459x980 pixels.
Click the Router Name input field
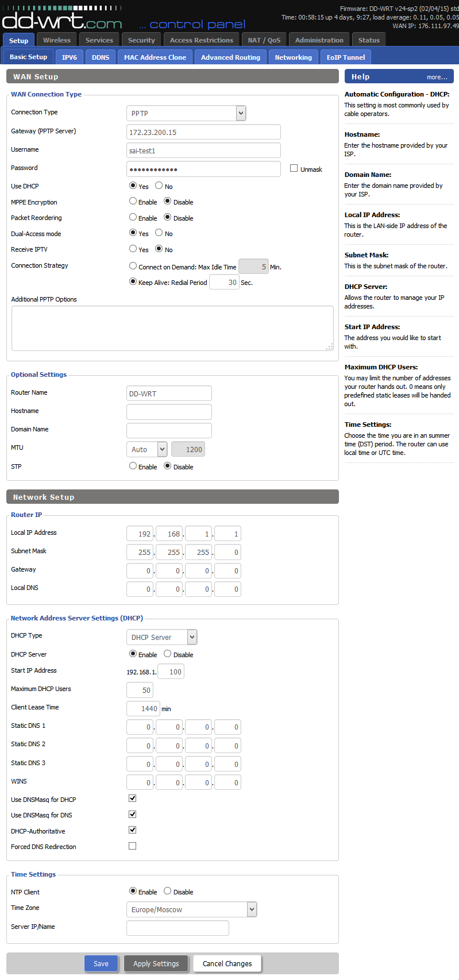169,393
